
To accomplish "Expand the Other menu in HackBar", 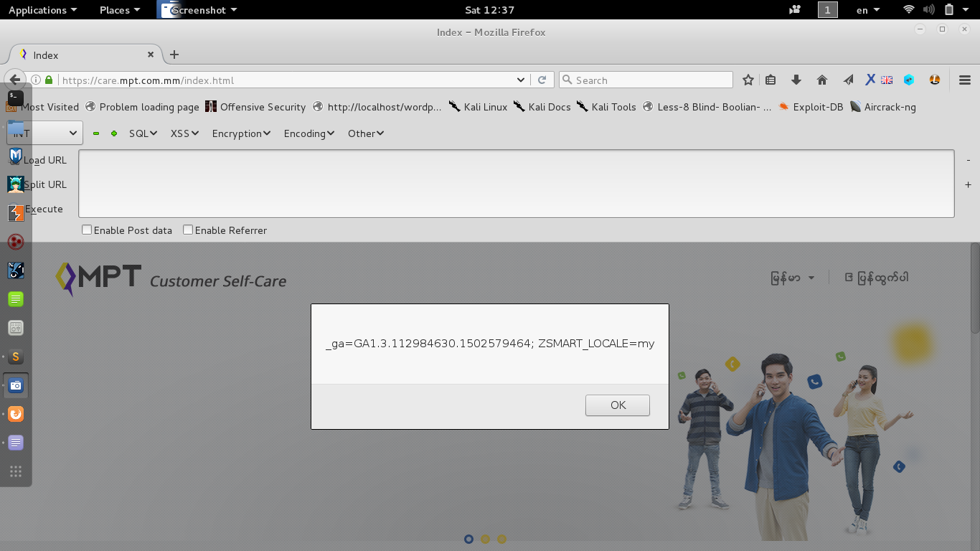I will click(x=366, y=133).
